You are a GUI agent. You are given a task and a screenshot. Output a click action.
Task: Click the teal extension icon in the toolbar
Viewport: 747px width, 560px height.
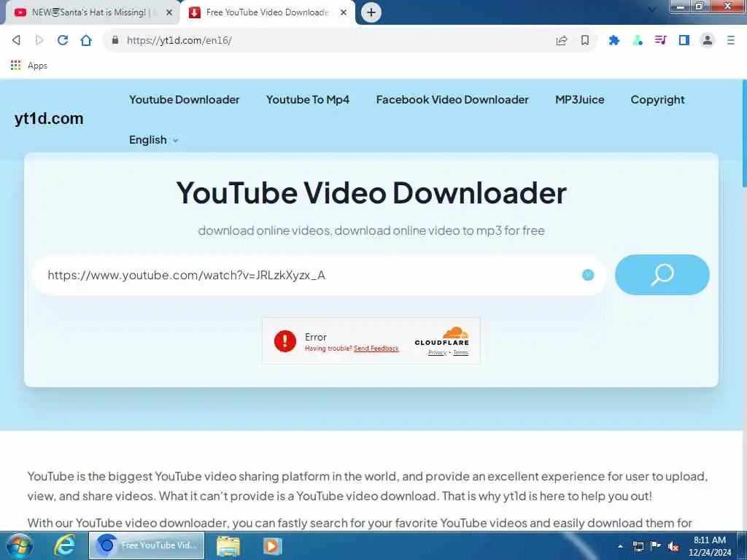pyautogui.click(x=638, y=41)
